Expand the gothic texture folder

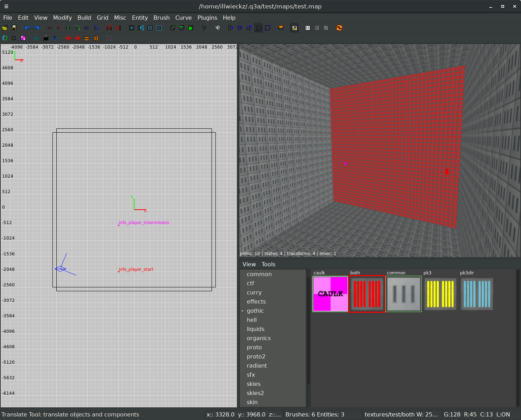(242, 311)
